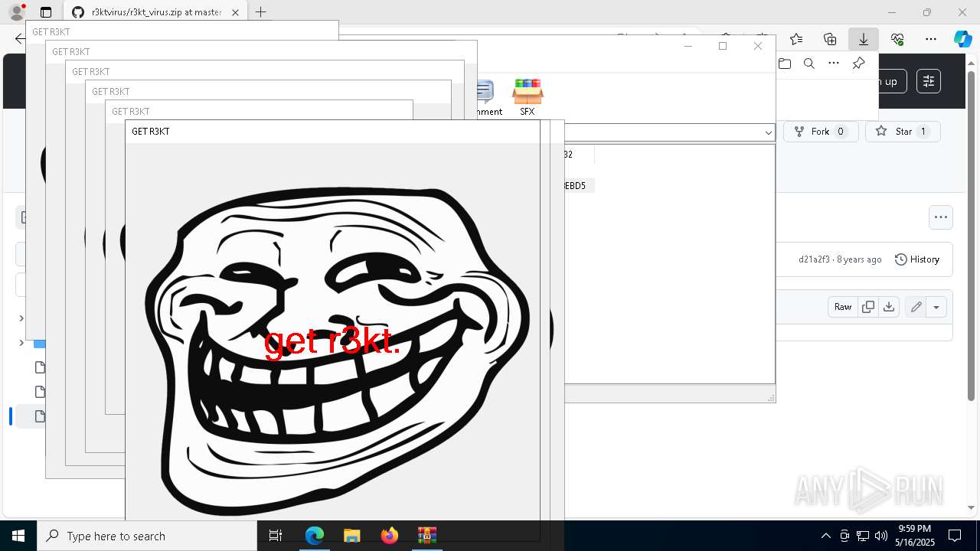Click the Fork button on GitHub

click(x=821, y=132)
